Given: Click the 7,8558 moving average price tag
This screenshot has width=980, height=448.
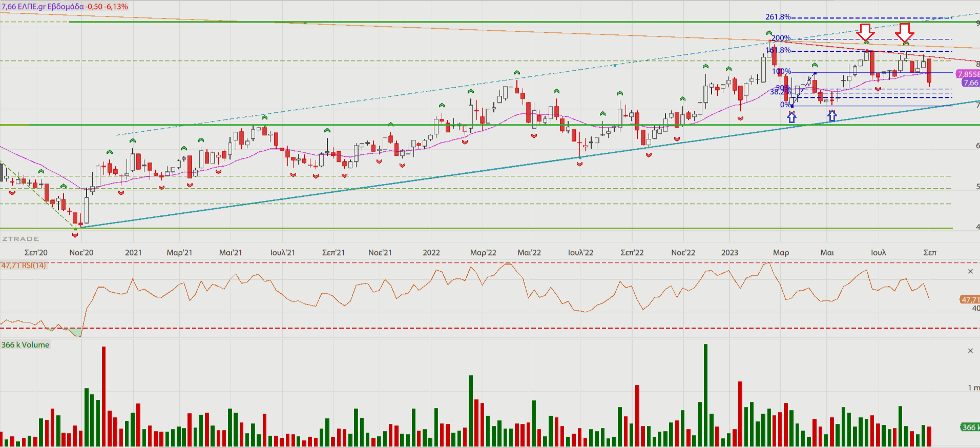Looking at the screenshot, I should (968, 74).
